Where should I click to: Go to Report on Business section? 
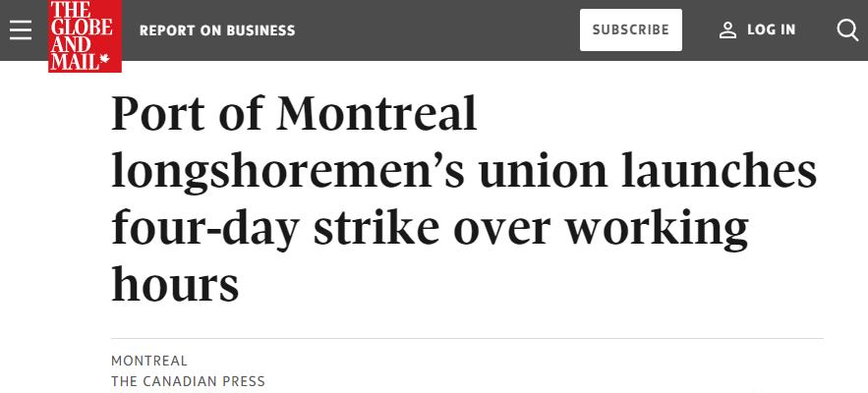tap(217, 30)
